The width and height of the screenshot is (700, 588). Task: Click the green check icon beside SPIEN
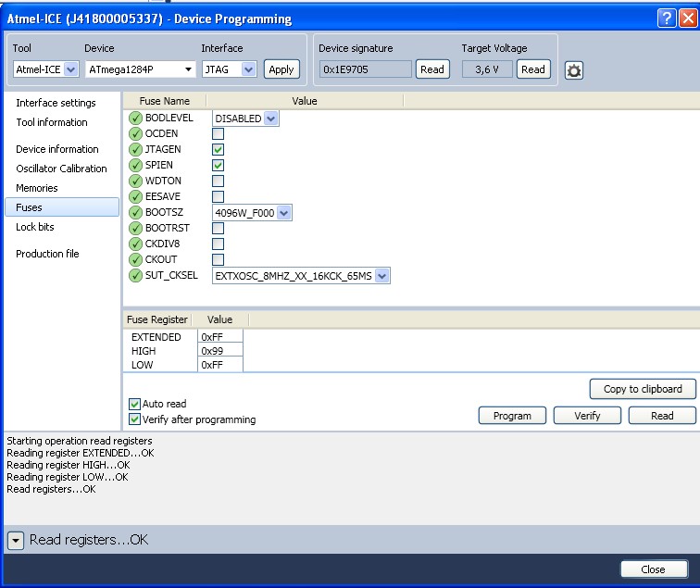135,165
